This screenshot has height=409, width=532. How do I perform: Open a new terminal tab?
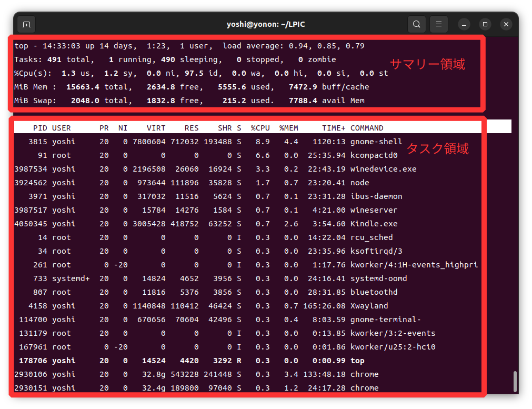pos(26,24)
